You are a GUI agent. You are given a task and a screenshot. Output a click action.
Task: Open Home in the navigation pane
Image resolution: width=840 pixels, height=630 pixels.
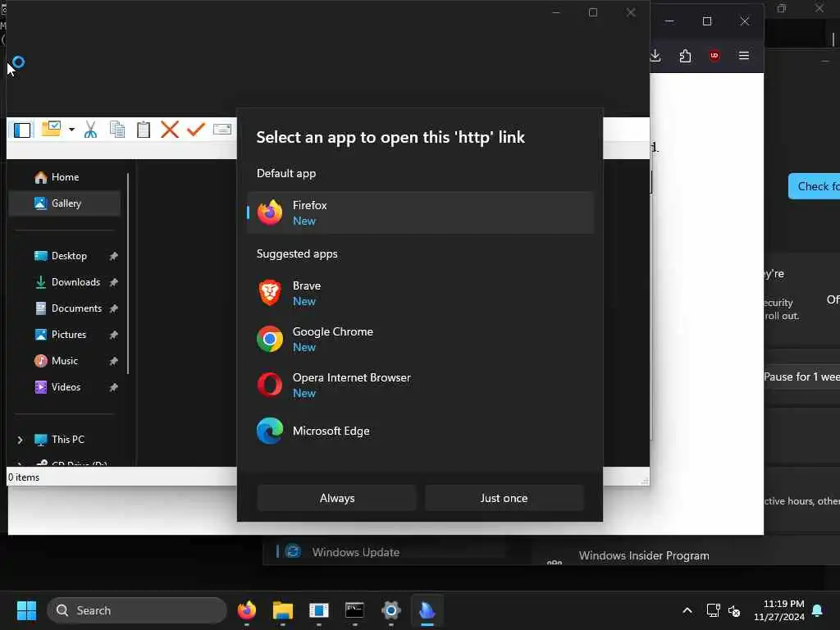(64, 177)
